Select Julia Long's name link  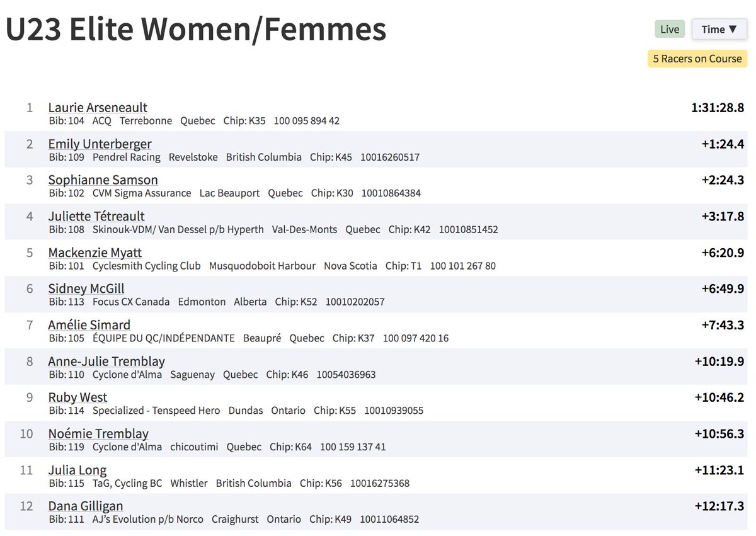[77, 470]
